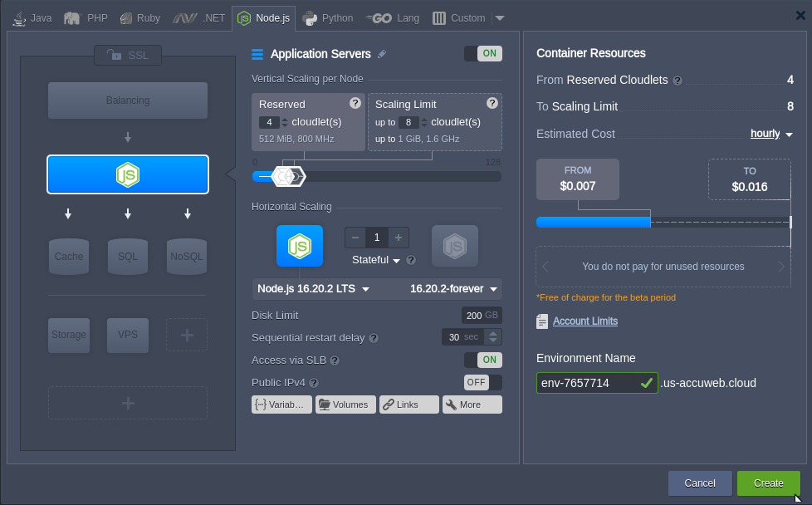
Task: Disable Access via SLB toggle
Action: [x=482, y=360]
